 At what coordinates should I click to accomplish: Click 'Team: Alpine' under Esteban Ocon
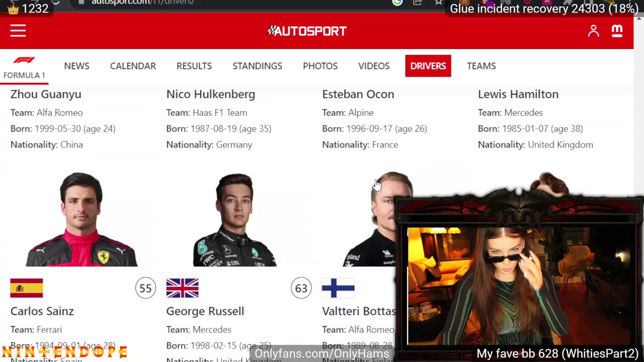(x=348, y=113)
